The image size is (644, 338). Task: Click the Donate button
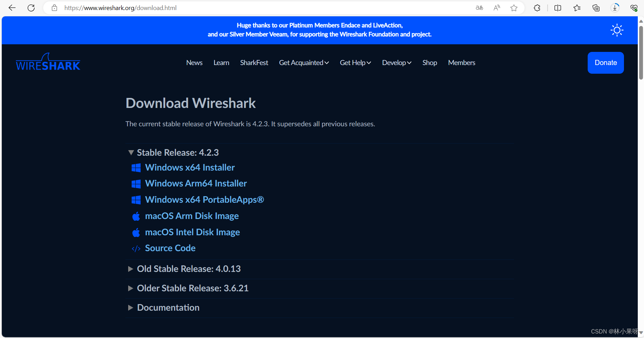(x=606, y=63)
